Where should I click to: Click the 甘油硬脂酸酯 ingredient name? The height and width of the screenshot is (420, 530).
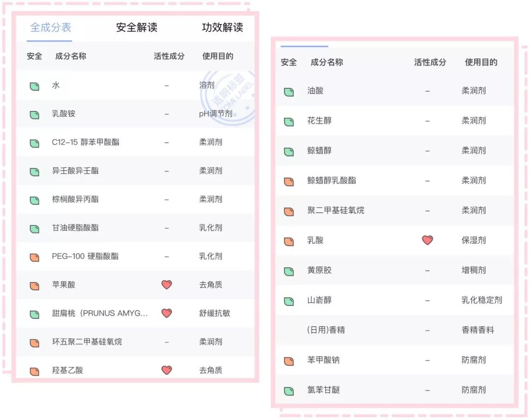[76, 228]
